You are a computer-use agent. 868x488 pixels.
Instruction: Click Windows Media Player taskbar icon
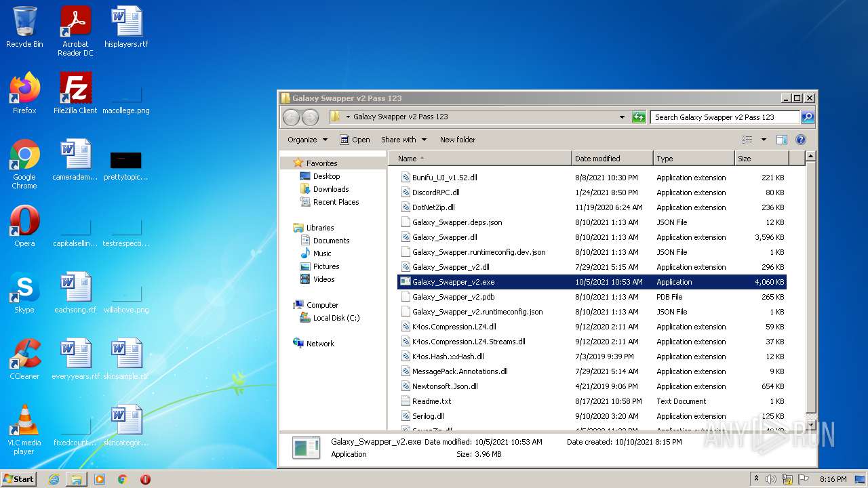(100, 479)
